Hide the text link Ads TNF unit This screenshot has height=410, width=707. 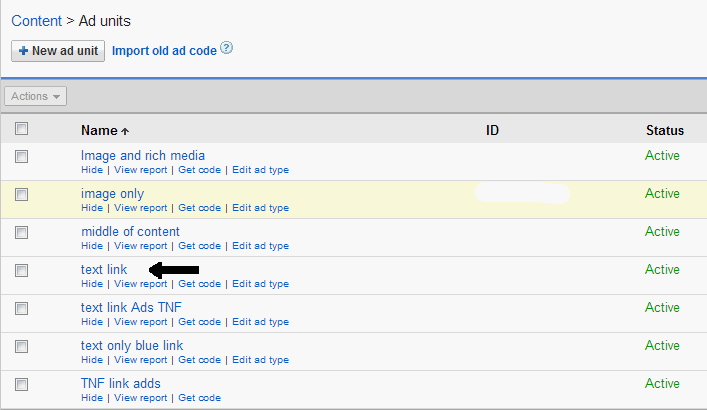click(92, 322)
